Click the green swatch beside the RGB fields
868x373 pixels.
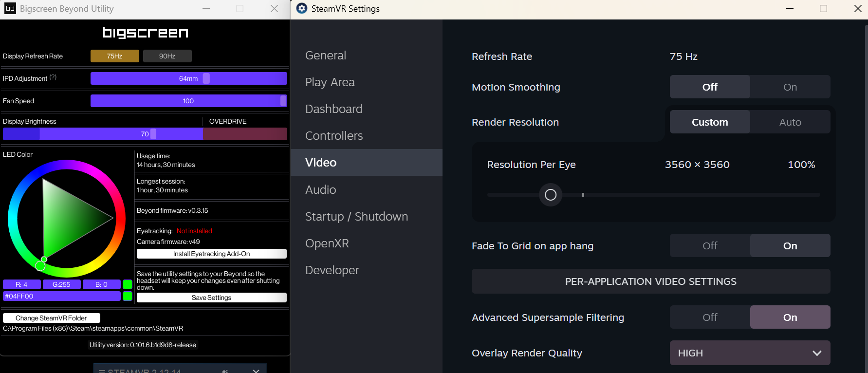[x=128, y=284]
